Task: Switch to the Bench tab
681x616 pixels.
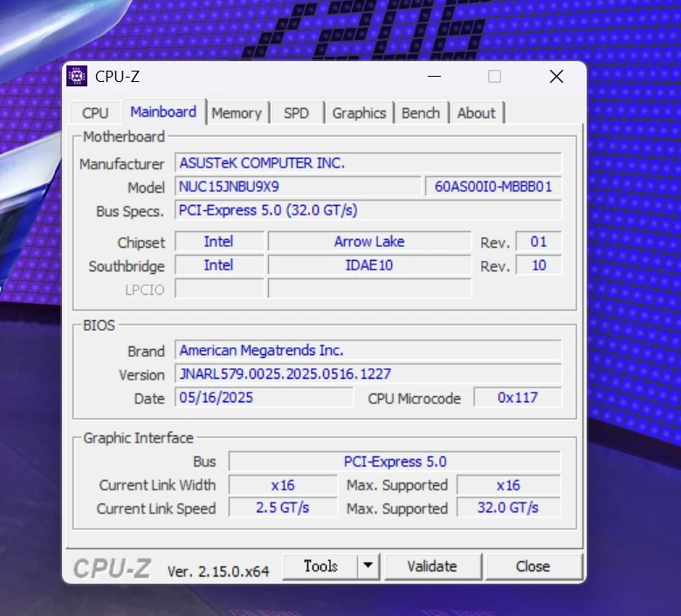Action: click(421, 113)
